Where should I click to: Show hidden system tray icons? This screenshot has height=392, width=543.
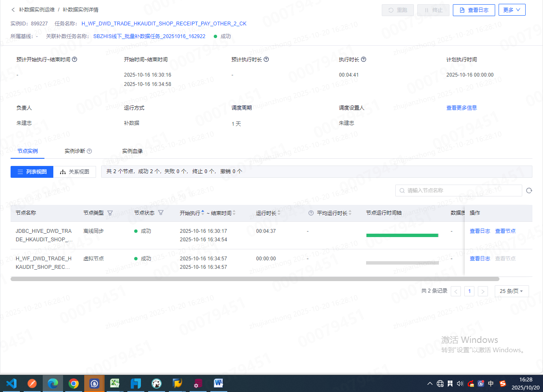(430, 384)
